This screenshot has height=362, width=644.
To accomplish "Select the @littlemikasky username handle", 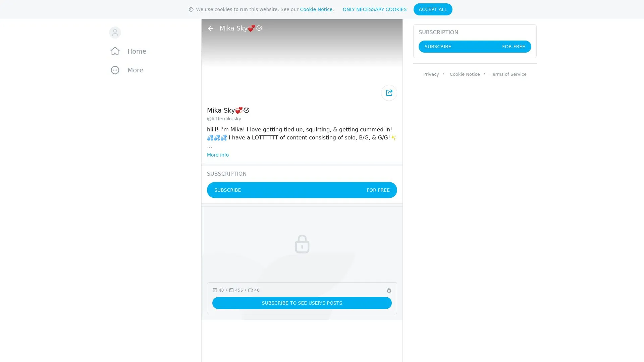I will tap(224, 118).
